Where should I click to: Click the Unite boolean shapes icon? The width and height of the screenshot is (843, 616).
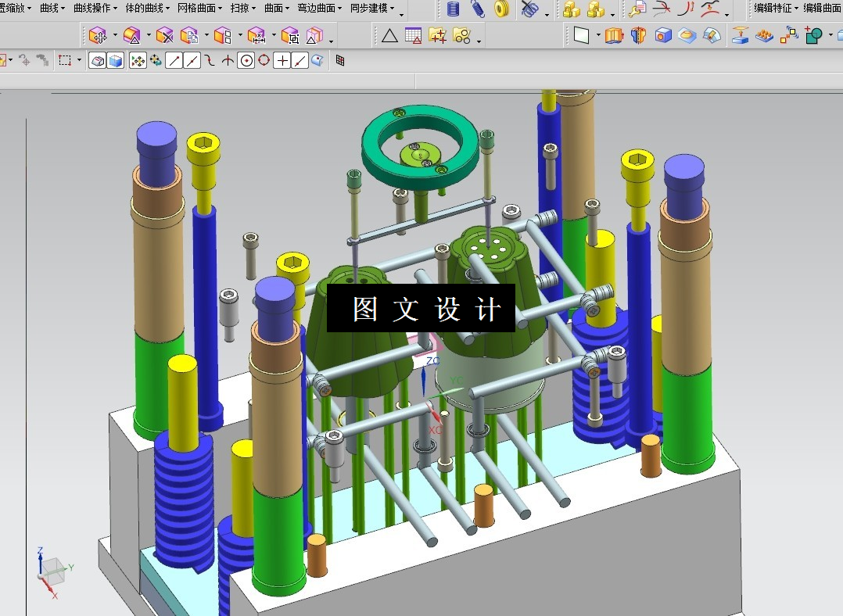click(x=813, y=36)
